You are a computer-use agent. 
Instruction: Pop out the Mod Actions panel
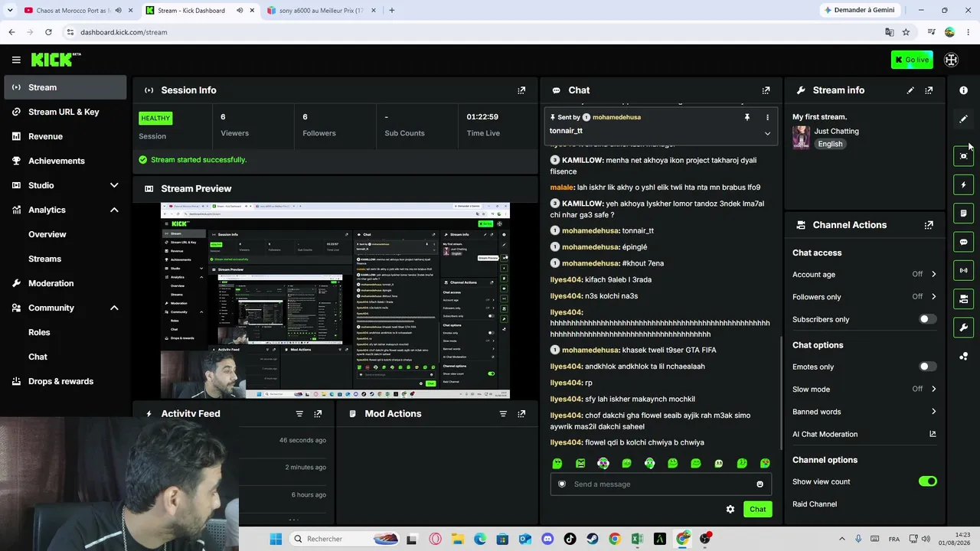tap(521, 414)
